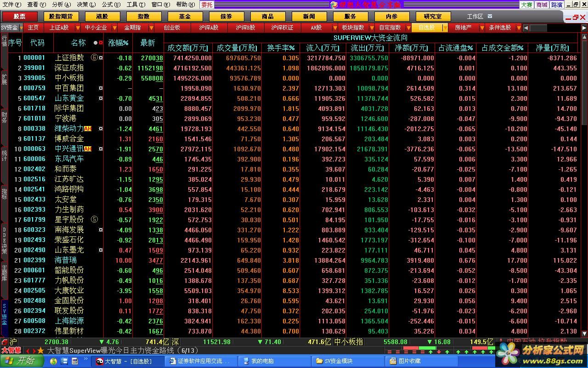Image resolution: width=588 pixels, height=368 pixels.
Task: Click the circled 6 badge on 上证指数 row
Action: (x=95, y=58)
